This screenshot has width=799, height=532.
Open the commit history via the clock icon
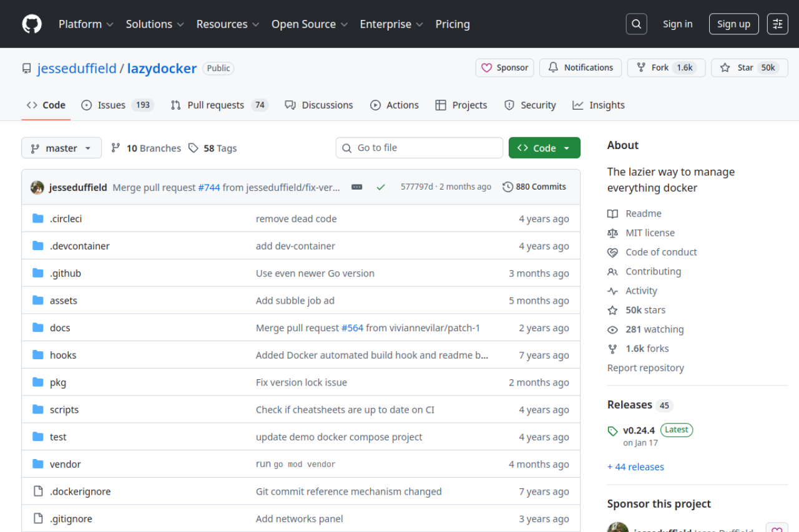[x=507, y=186]
